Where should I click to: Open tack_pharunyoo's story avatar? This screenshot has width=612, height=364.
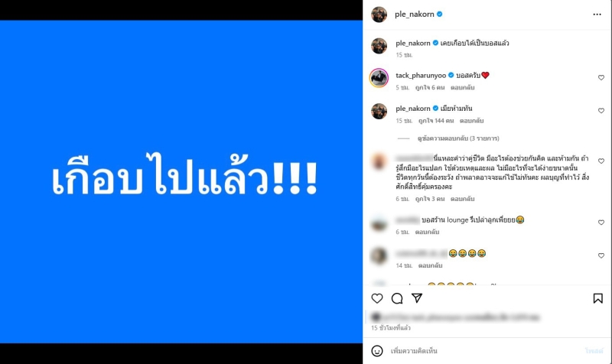point(379,78)
